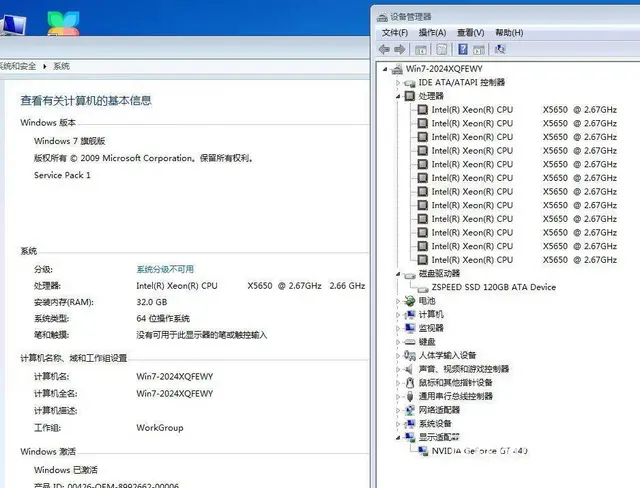Click the Scan for hardware changes icon
The width and height of the screenshot is (640, 488).
500,49
